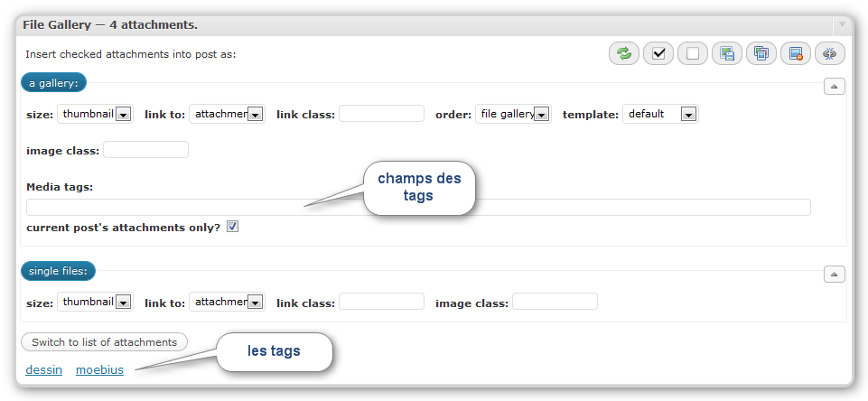868x401 pixels.
Task: Click the detach attachments broken-chain icon
Action: [x=830, y=53]
